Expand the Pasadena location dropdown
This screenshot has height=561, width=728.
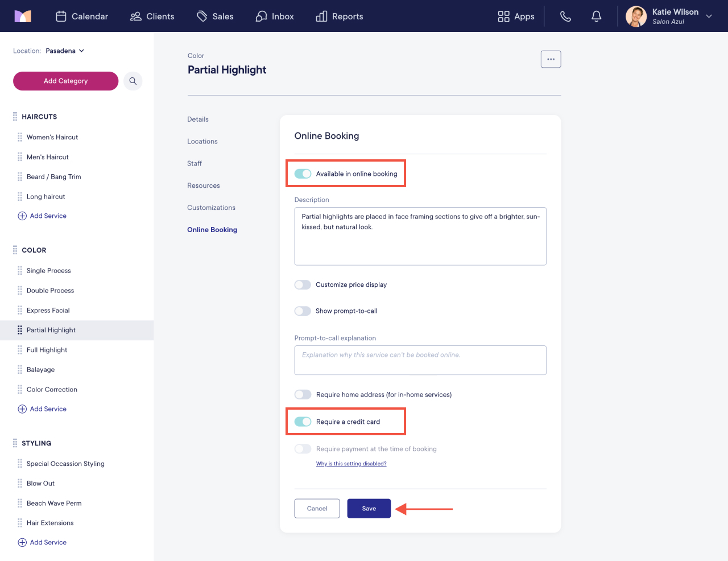pyautogui.click(x=65, y=51)
